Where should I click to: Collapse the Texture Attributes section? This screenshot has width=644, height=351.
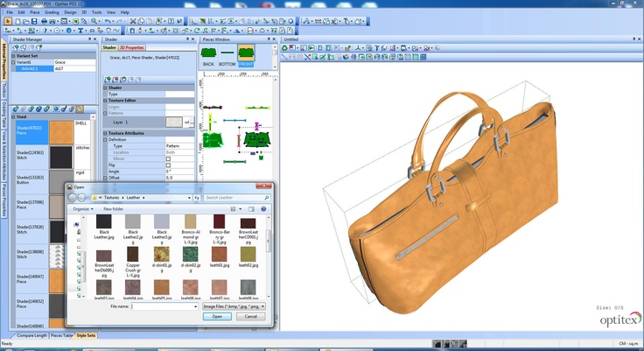click(105, 133)
